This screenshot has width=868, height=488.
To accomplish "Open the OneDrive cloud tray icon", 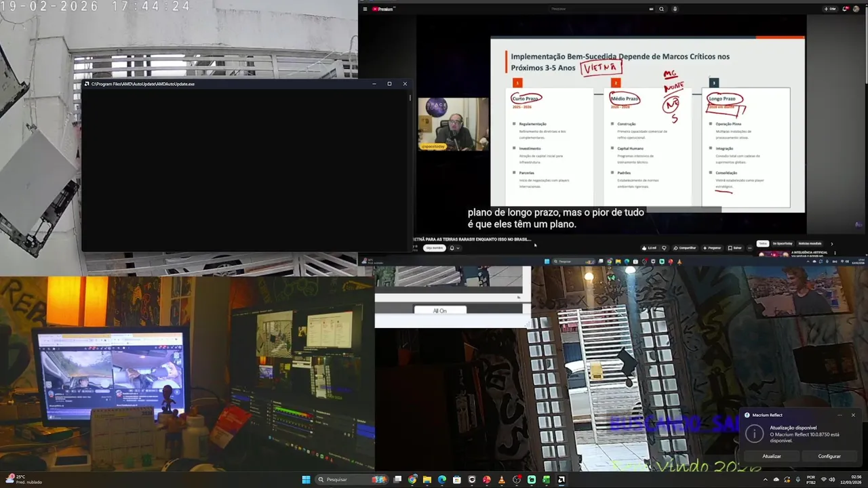I will pos(776,480).
